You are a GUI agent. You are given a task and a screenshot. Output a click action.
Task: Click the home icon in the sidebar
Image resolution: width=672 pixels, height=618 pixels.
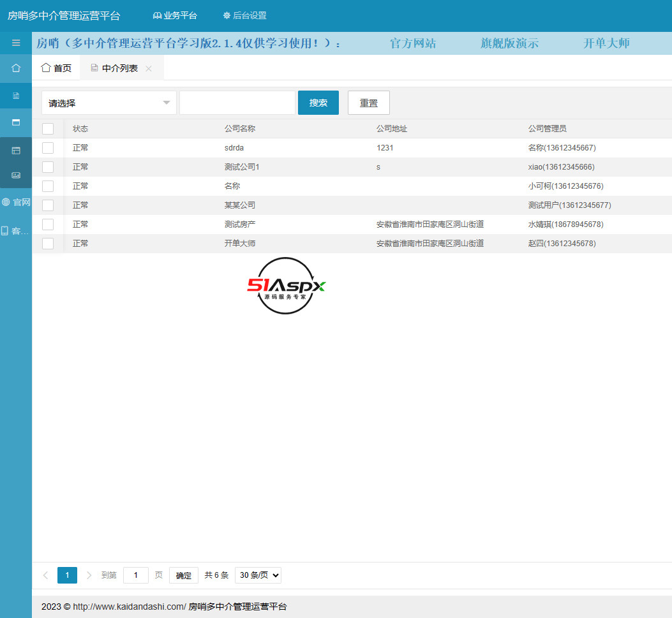click(16, 68)
